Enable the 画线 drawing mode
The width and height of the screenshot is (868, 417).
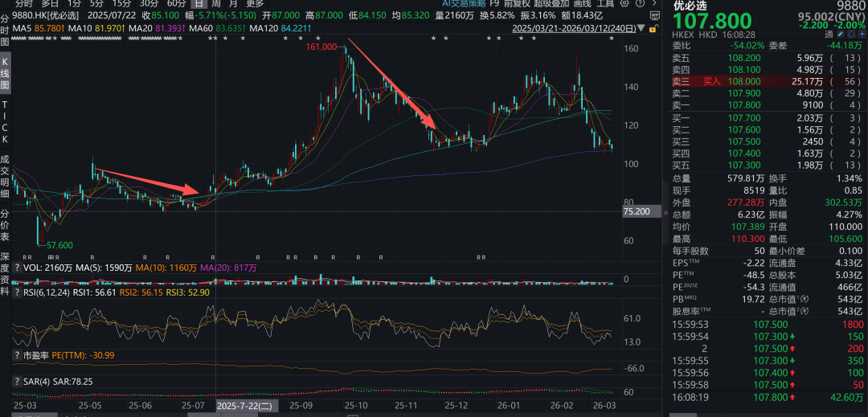pyautogui.click(x=583, y=3)
